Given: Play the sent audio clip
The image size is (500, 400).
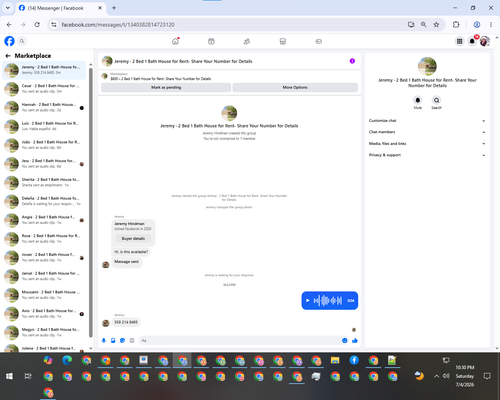Looking at the screenshot, I should pyautogui.click(x=308, y=301).
